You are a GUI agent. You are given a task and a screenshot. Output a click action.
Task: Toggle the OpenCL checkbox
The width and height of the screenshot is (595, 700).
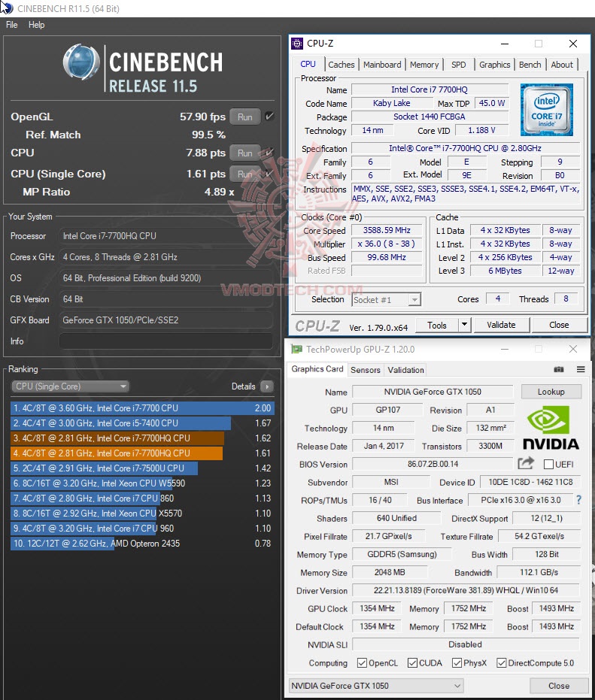click(363, 662)
